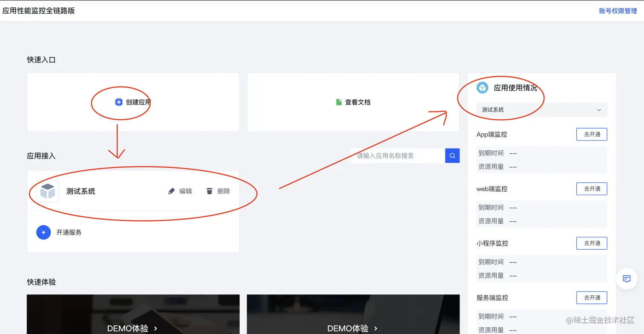Click the App端监控 label
This screenshot has width=644, height=334.
point(492,134)
